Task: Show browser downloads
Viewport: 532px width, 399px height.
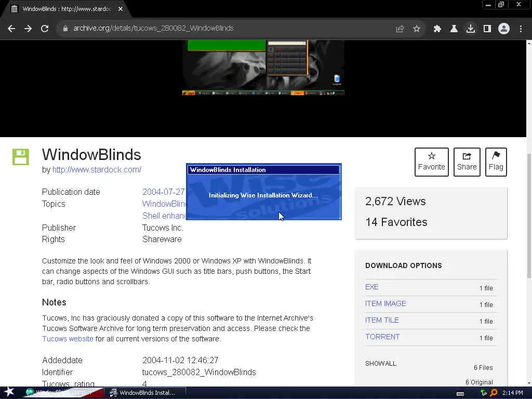Action: coord(471,29)
